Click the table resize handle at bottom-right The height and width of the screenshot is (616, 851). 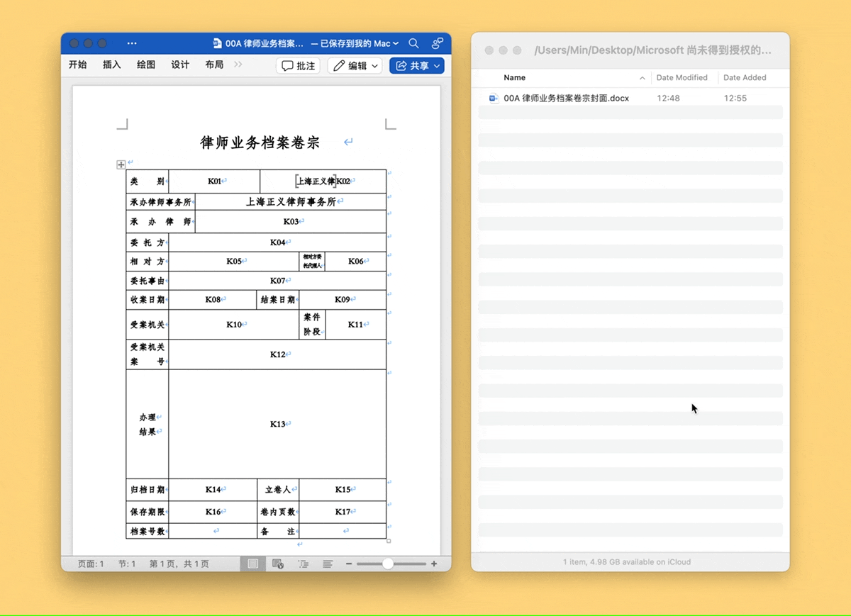pos(389,541)
